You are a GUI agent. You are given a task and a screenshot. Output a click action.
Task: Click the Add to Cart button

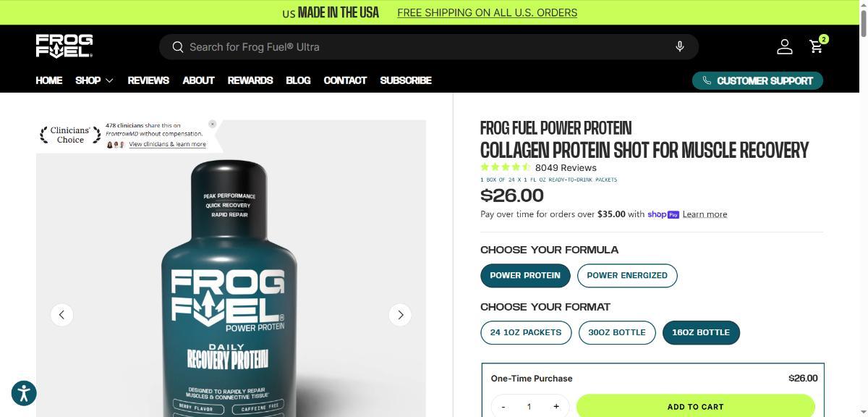point(696,406)
